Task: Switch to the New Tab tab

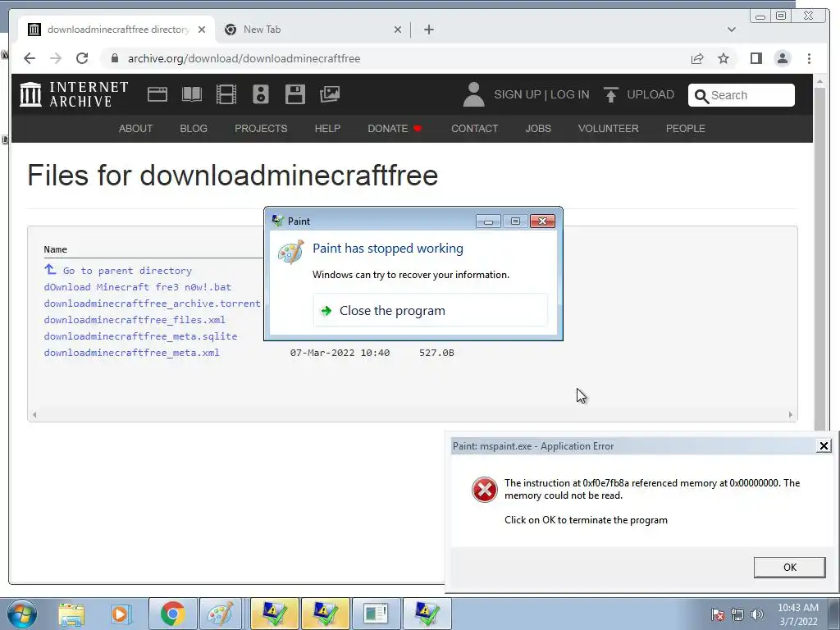Action: (x=313, y=30)
